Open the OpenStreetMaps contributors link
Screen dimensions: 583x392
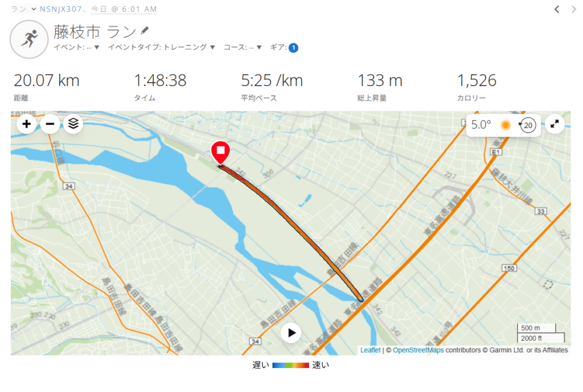click(x=418, y=350)
